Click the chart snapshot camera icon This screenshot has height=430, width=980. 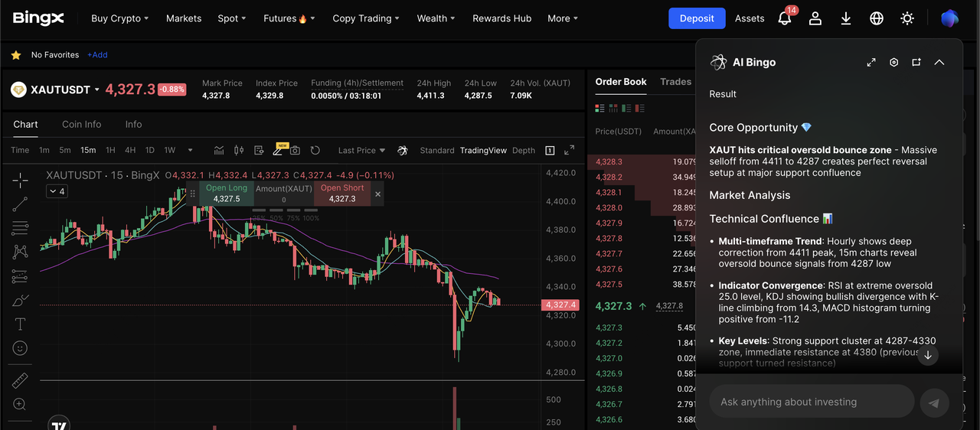pyautogui.click(x=295, y=151)
